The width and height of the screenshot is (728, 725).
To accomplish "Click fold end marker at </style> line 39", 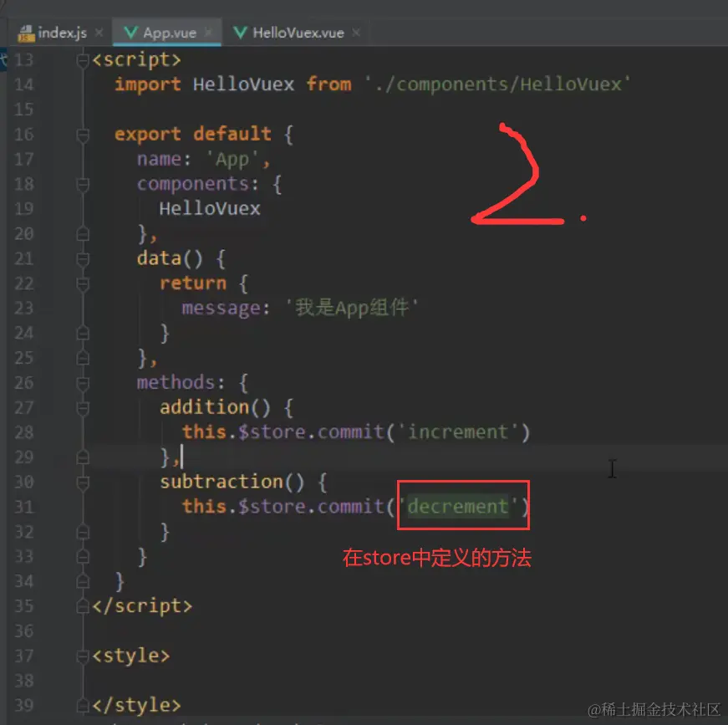I will click(x=83, y=706).
